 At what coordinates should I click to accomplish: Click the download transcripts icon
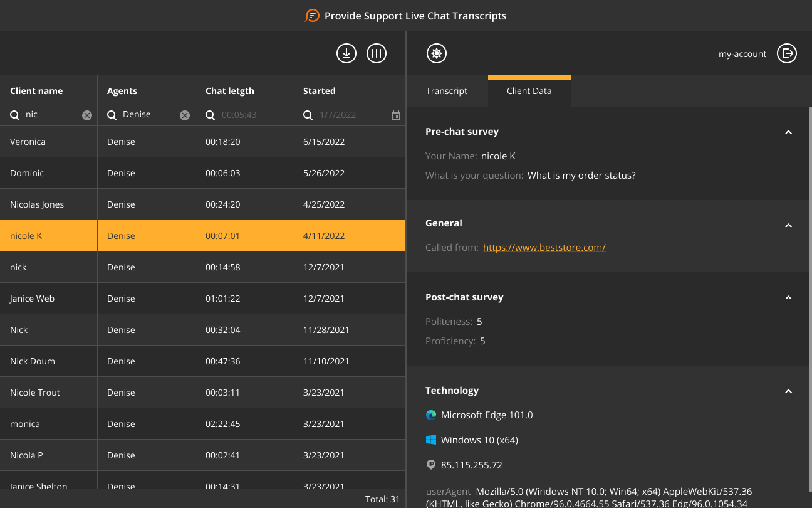(346, 53)
